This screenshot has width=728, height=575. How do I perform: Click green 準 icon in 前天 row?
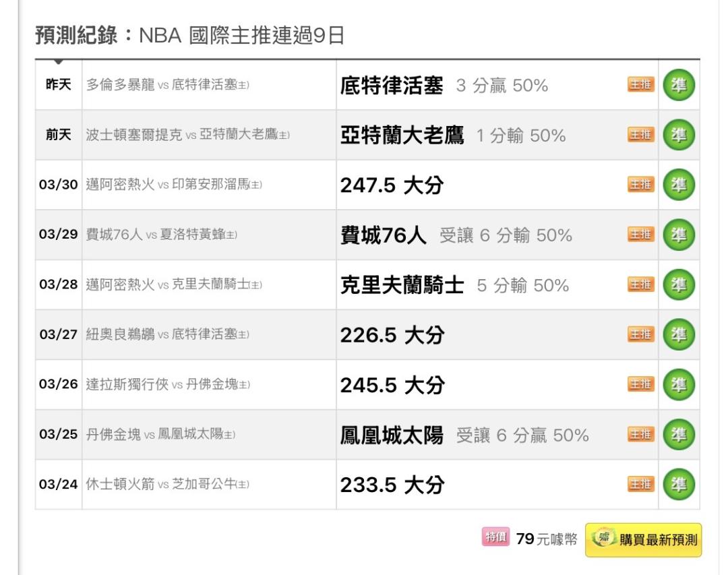click(679, 135)
